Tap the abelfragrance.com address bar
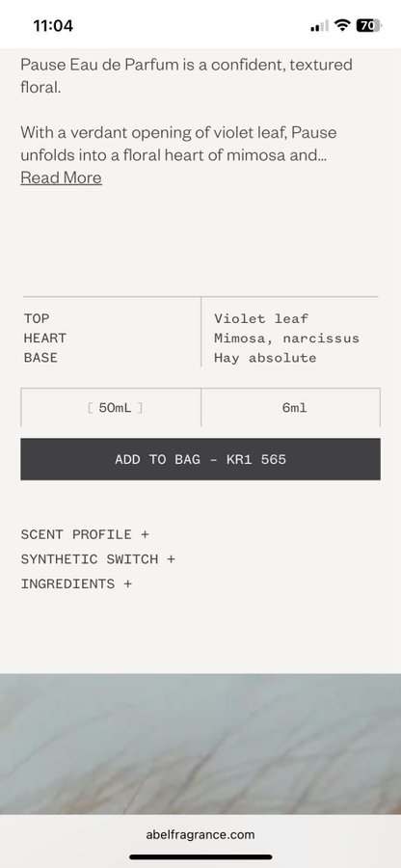401x868 pixels. [200, 835]
